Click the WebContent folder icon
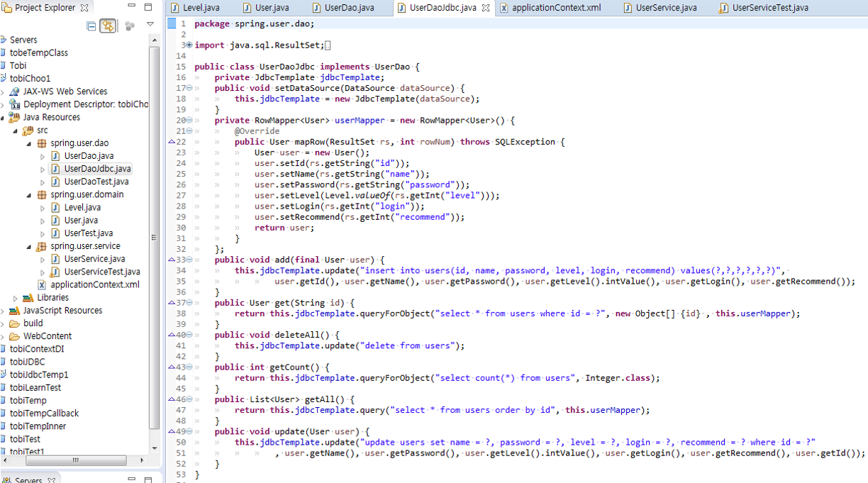868x483 pixels. click(15, 335)
